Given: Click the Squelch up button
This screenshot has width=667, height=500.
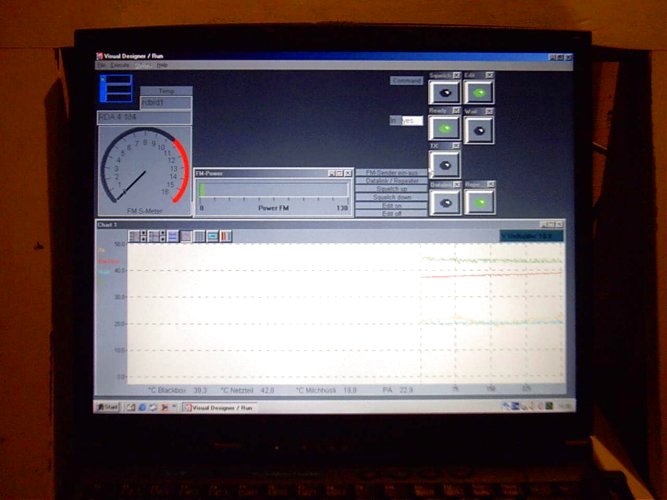Looking at the screenshot, I should [x=391, y=189].
